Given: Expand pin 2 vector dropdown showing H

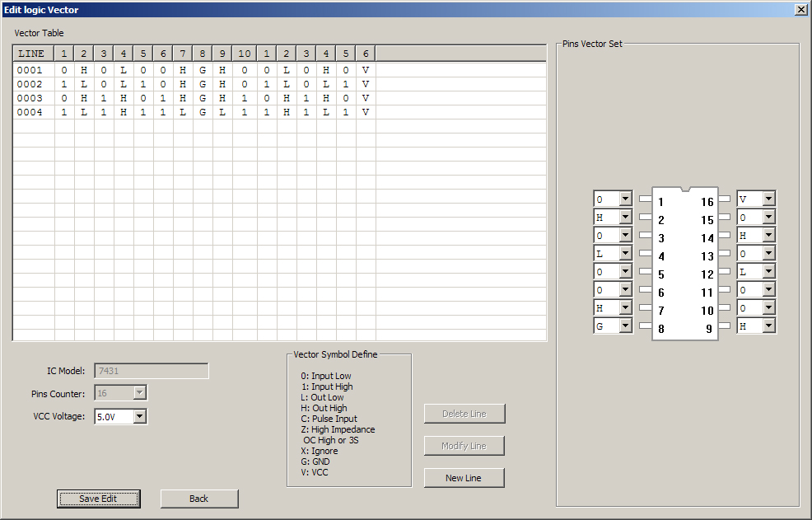Looking at the screenshot, I should pyautogui.click(x=625, y=218).
